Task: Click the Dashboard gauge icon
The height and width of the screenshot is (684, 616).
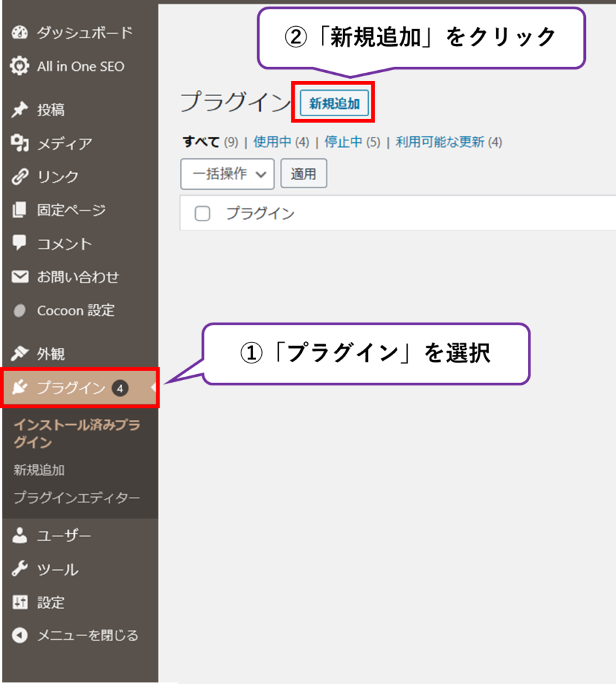Action: (x=19, y=33)
